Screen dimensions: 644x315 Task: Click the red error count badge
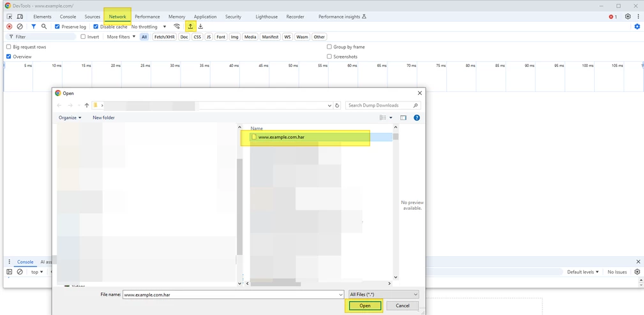[x=613, y=17]
